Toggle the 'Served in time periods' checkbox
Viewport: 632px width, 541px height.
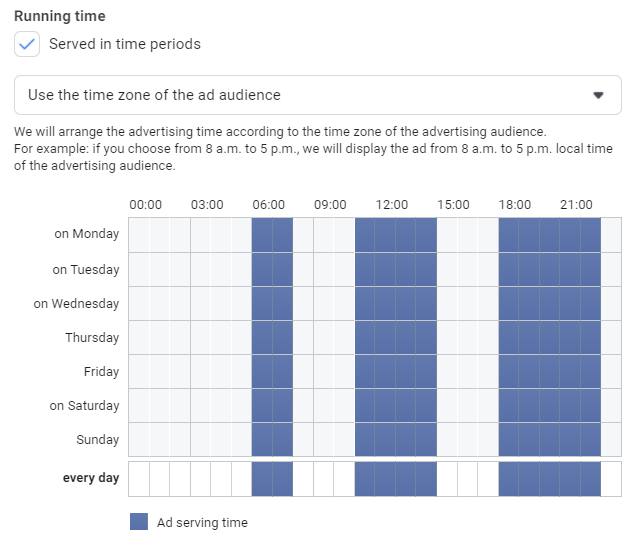27,44
